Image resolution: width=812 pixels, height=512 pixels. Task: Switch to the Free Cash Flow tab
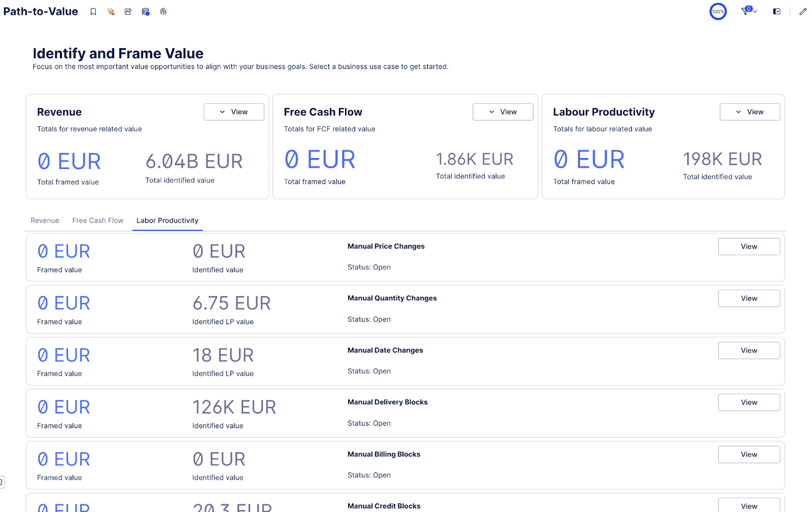97,220
